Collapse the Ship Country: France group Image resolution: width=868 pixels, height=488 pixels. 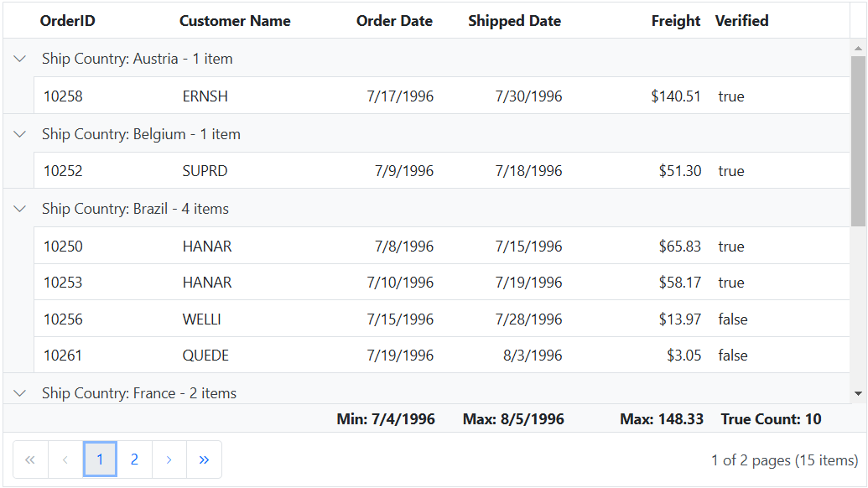[20, 392]
